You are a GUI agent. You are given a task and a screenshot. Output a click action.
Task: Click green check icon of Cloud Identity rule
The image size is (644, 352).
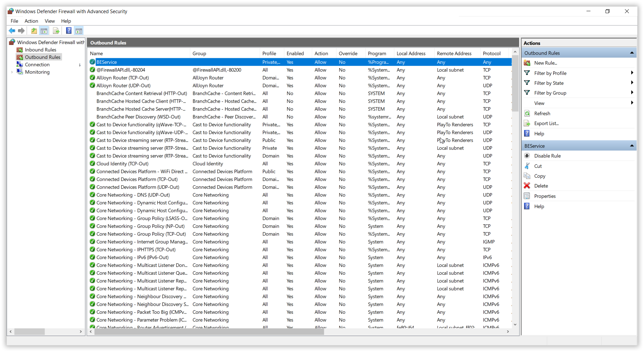(92, 163)
